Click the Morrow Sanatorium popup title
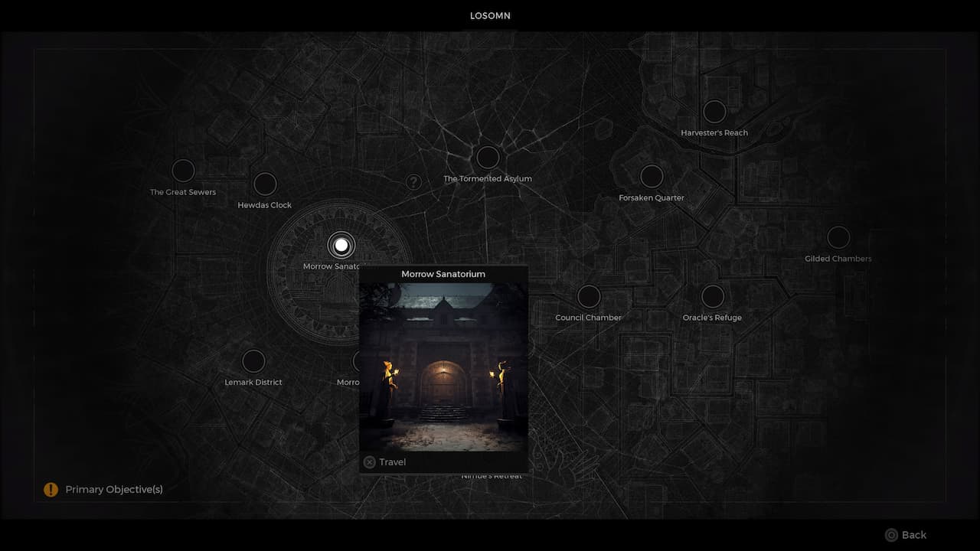The width and height of the screenshot is (980, 551). (443, 274)
